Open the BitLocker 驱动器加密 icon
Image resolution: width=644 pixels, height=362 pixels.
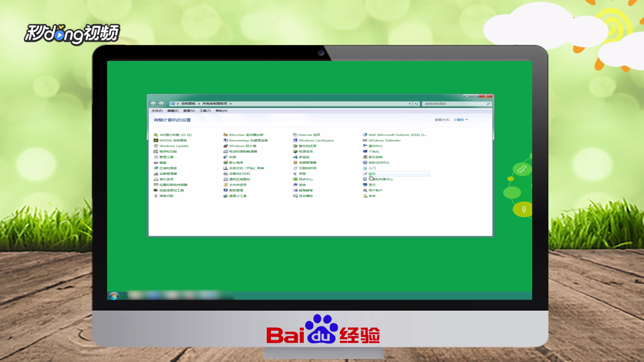tap(226, 135)
